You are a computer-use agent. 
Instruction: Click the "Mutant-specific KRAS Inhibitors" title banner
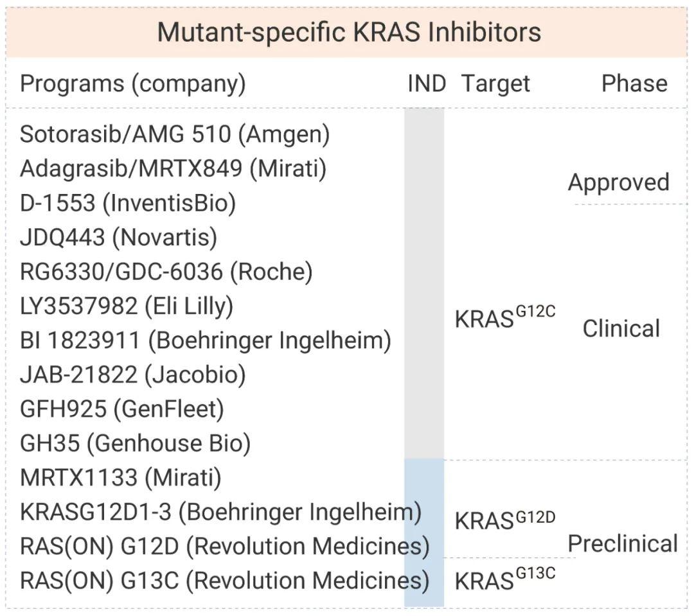point(349,32)
